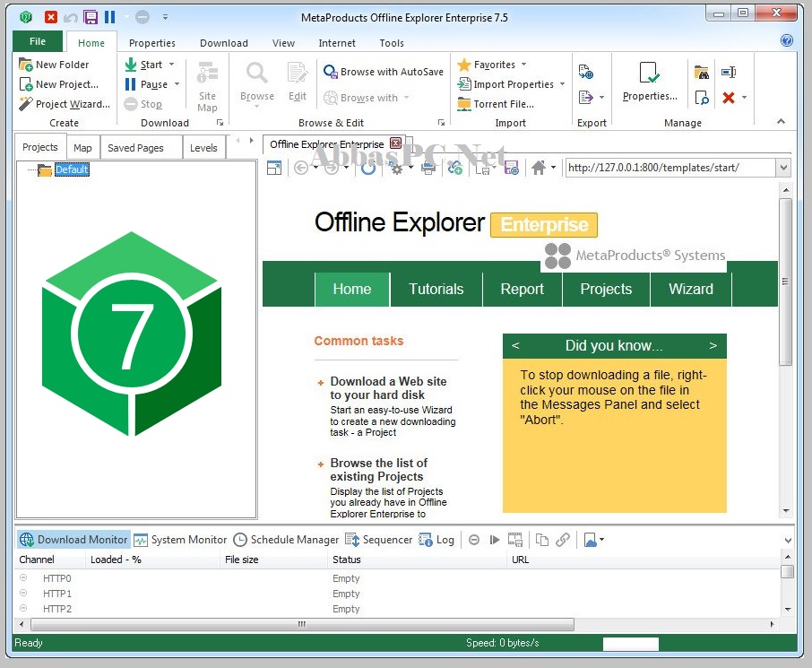812x668 pixels.
Task: Click the Wizard link on start page
Action: (691, 289)
